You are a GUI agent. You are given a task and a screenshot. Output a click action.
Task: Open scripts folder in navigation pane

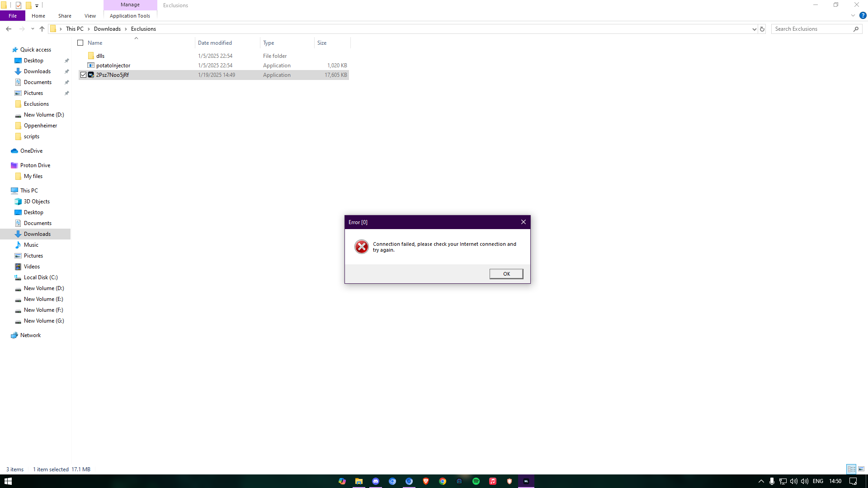(31, 136)
